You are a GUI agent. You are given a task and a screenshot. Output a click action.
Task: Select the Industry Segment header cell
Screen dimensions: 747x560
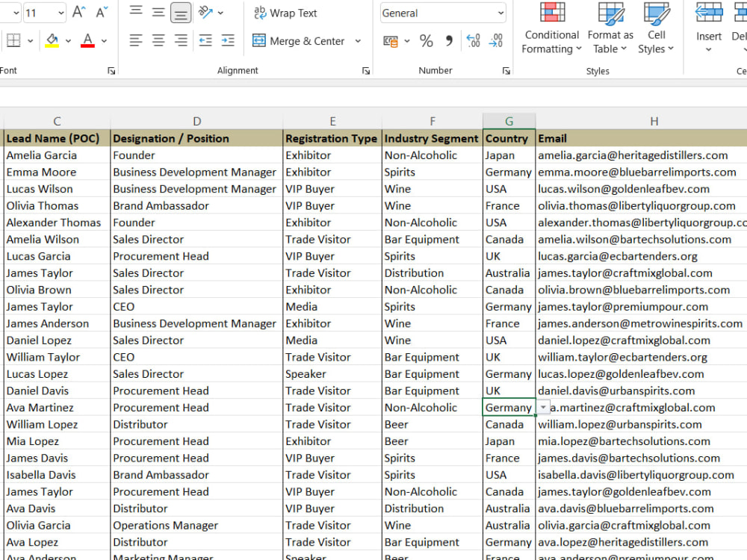(x=432, y=139)
